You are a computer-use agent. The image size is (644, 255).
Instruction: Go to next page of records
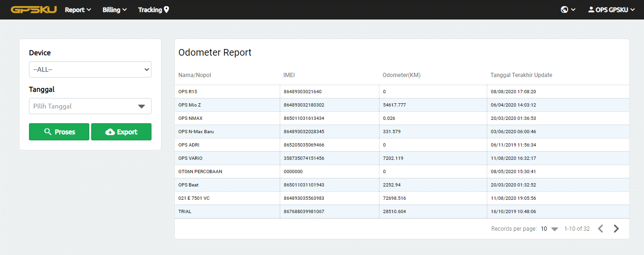tap(616, 229)
